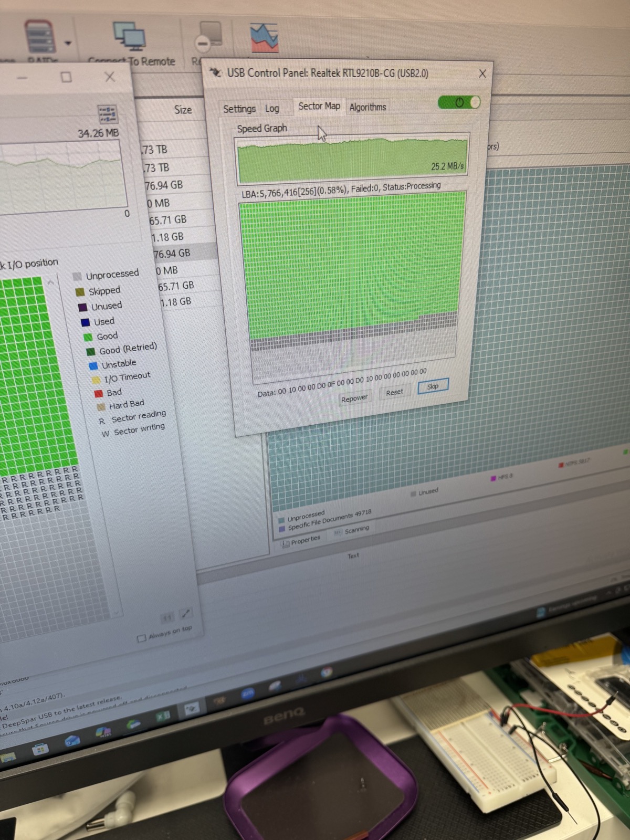Open the Scanning tab in main window
Viewport: 630px width, 840px height.
pos(352,530)
